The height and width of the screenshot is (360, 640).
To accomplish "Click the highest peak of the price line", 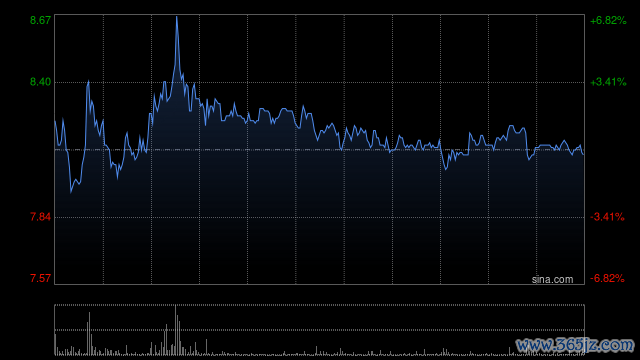I will click(177, 17).
